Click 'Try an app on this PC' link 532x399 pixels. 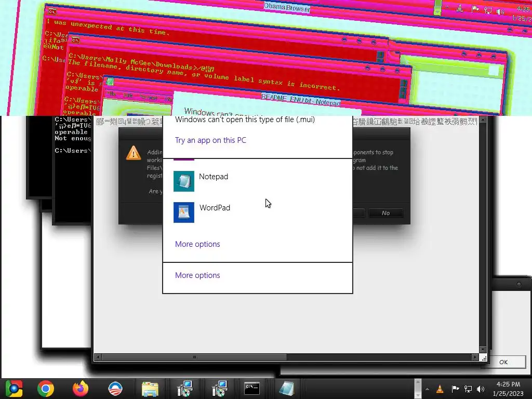tap(211, 140)
